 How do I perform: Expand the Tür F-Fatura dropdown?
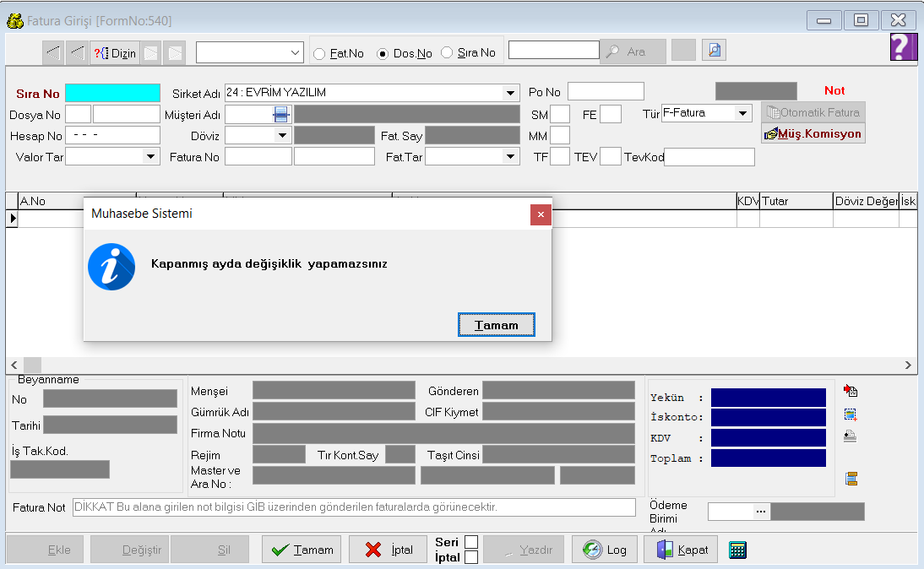(x=743, y=113)
